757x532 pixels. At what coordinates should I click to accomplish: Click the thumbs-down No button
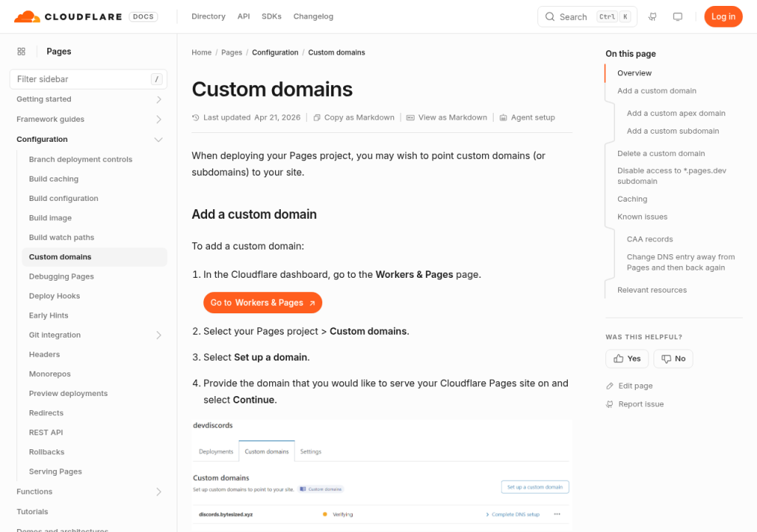pos(673,358)
